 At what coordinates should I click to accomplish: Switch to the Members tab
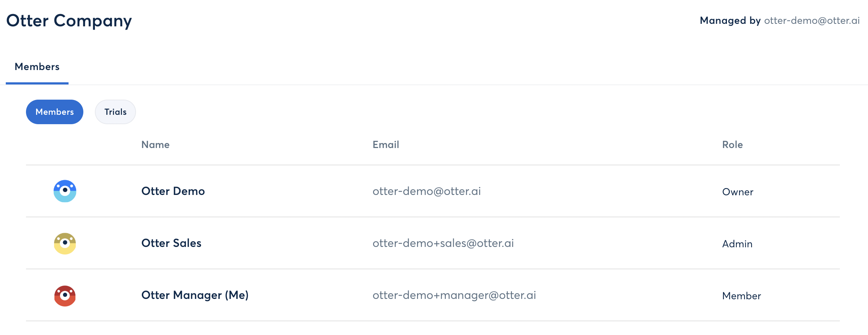click(x=37, y=67)
